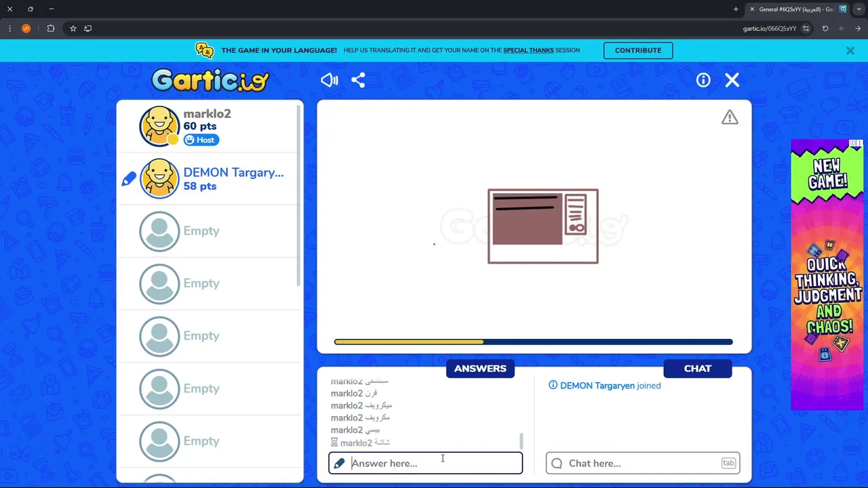Open the browser extensions puzzle icon
Viewport: 868px width, 488px height.
tap(51, 28)
